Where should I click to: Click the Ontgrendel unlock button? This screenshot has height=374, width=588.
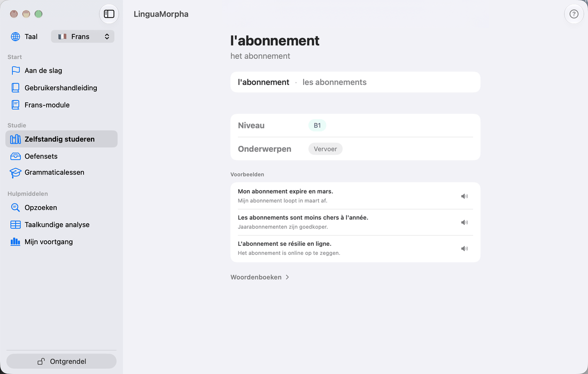(x=61, y=361)
